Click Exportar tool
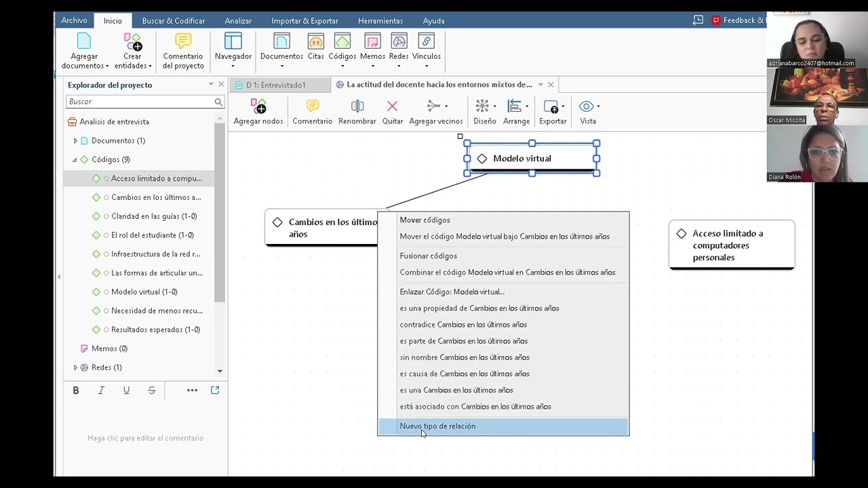This screenshot has height=488, width=868. (x=553, y=113)
